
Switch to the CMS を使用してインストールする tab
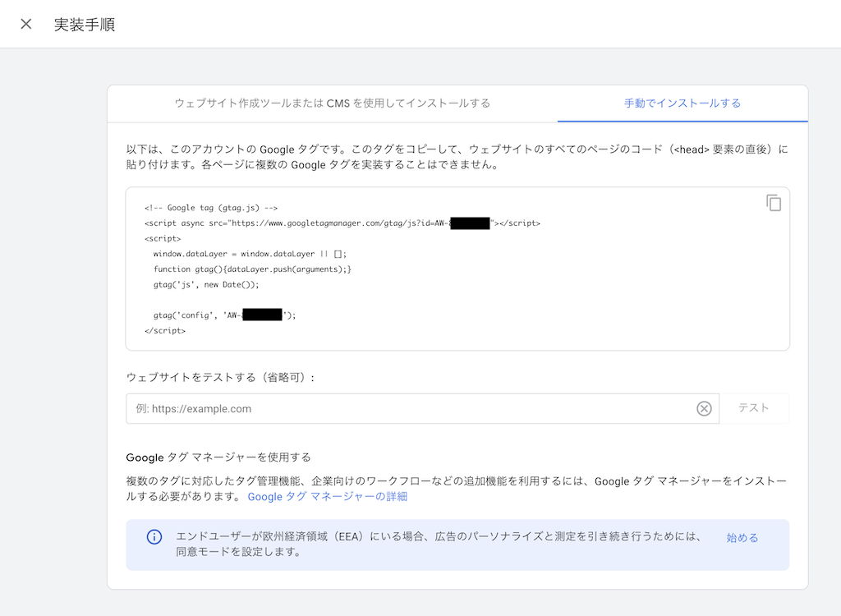pos(333,103)
